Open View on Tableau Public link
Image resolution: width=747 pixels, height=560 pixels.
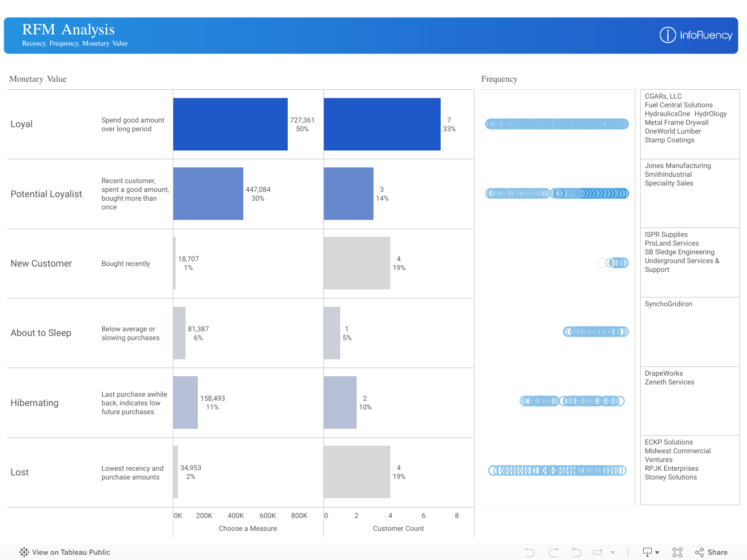point(71,552)
